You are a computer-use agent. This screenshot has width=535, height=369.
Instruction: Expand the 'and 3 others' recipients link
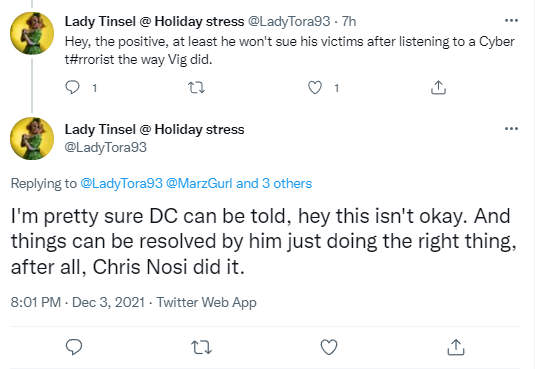pyautogui.click(x=274, y=184)
